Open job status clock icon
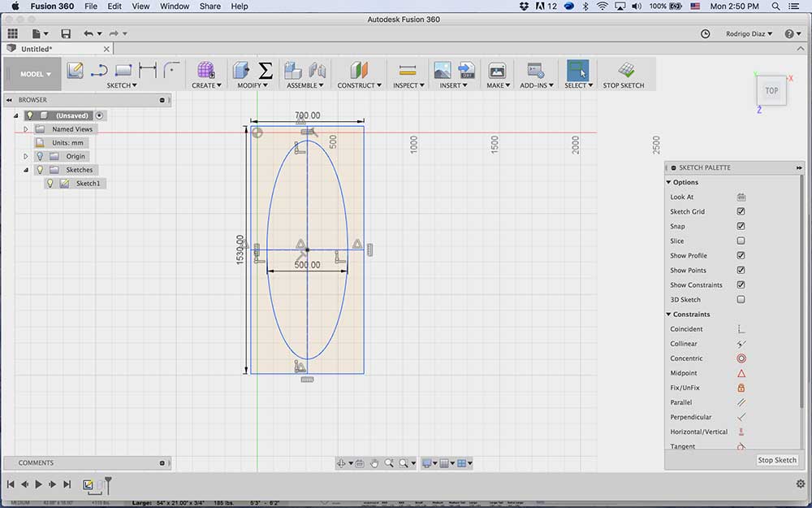812x508 pixels. coord(706,33)
